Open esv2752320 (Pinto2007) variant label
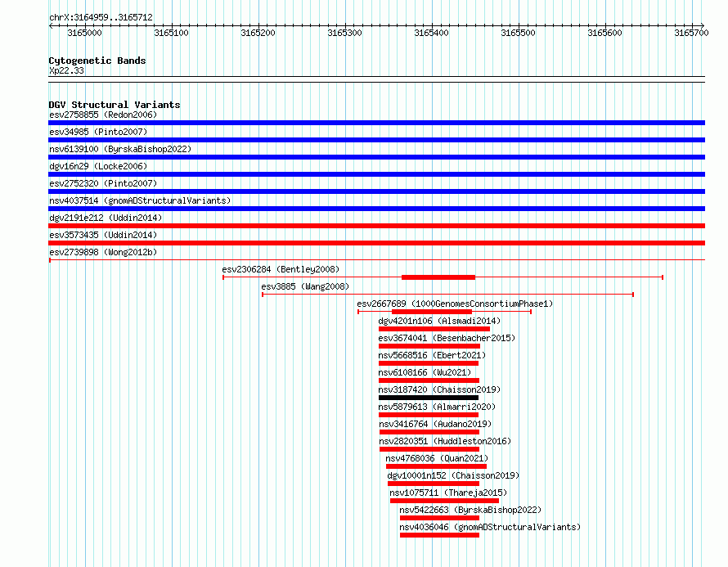Screen dimensions: 728x567 (x=103, y=183)
